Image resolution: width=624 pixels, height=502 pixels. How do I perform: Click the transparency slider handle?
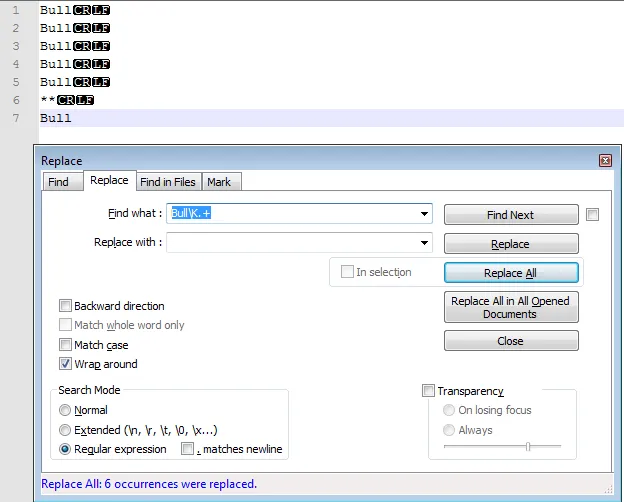[528, 446]
